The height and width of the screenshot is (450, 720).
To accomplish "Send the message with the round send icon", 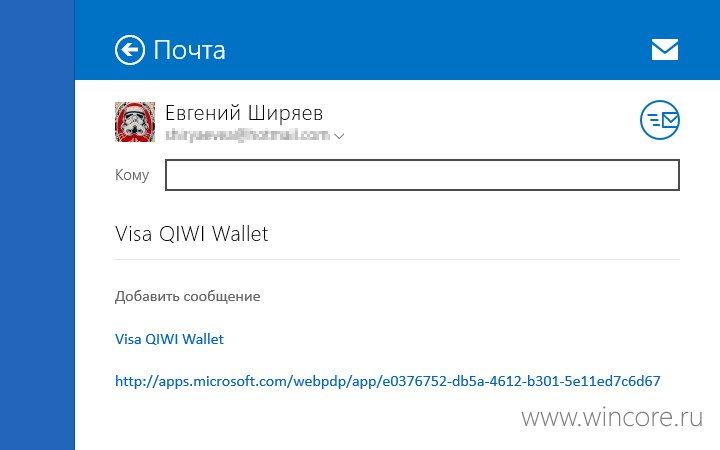I will click(x=660, y=120).
